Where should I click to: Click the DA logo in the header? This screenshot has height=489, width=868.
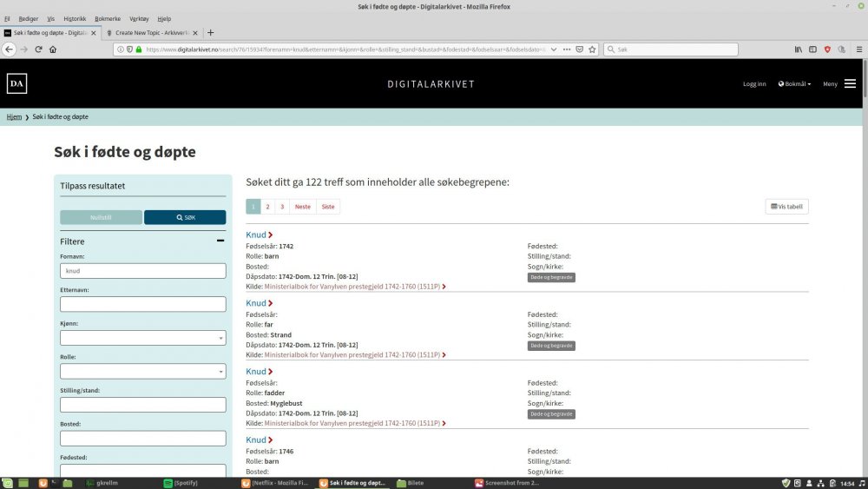pos(16,83)
